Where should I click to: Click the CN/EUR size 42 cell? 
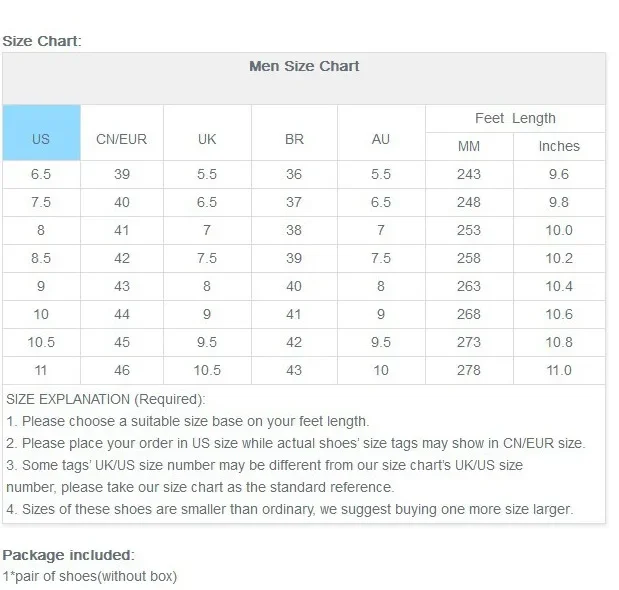122,258
